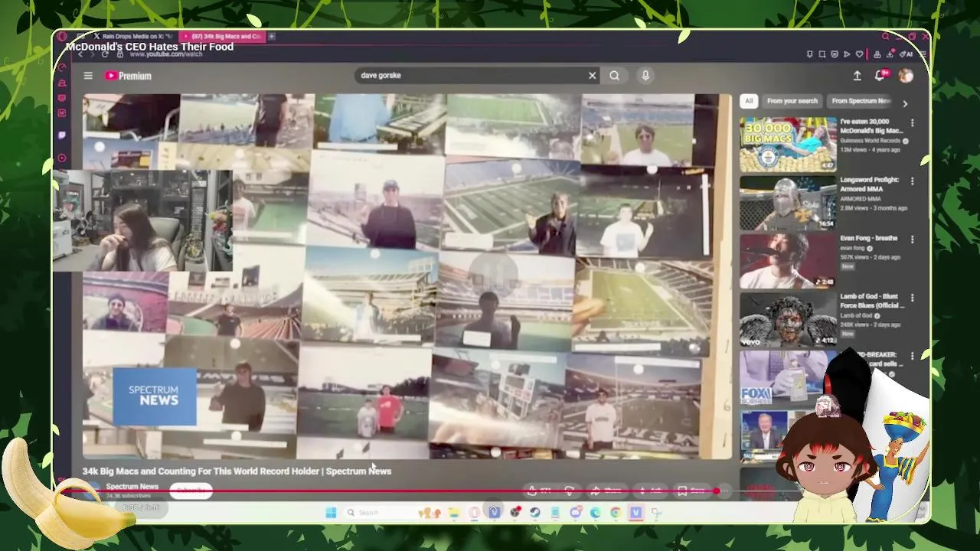Viewport: 980px width, 551px height.
Task: Open options for the Lamb of God video
Action: pos(912,298)
